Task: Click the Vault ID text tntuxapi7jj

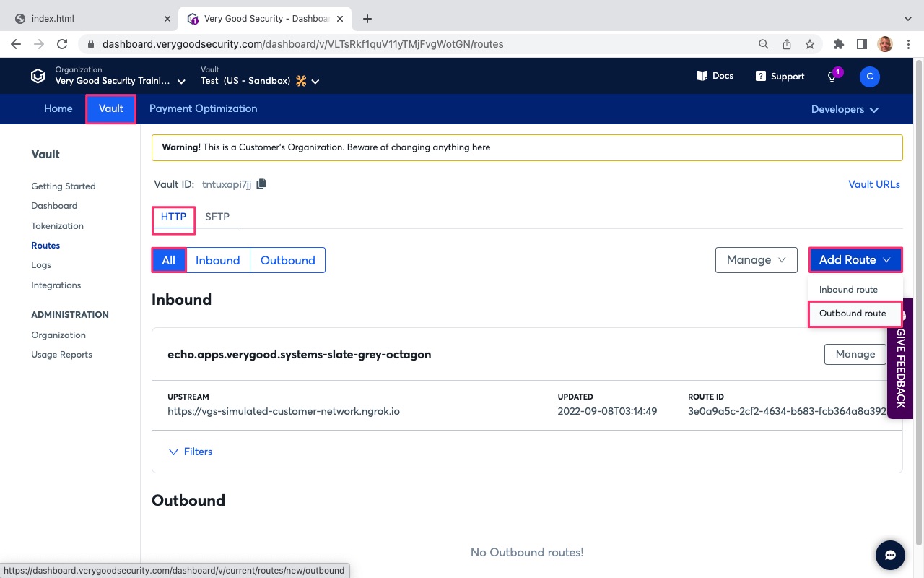Action: 227,184
